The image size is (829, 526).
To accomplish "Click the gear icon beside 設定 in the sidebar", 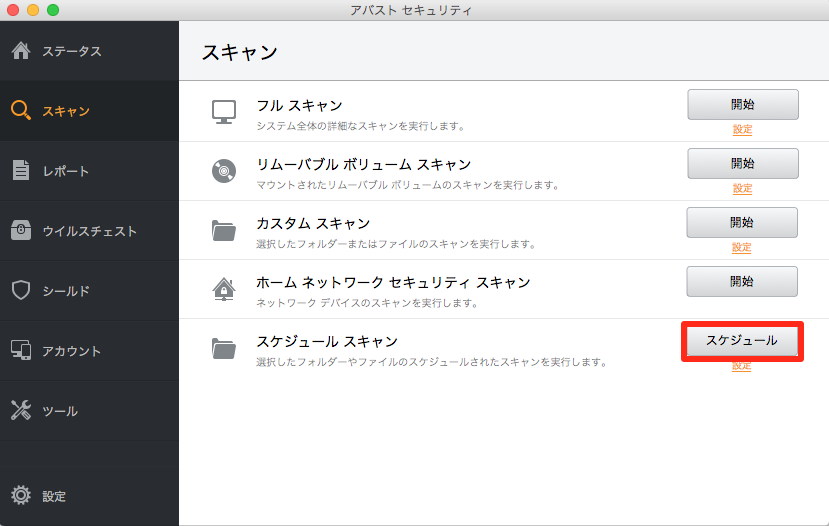I will 21,495.
